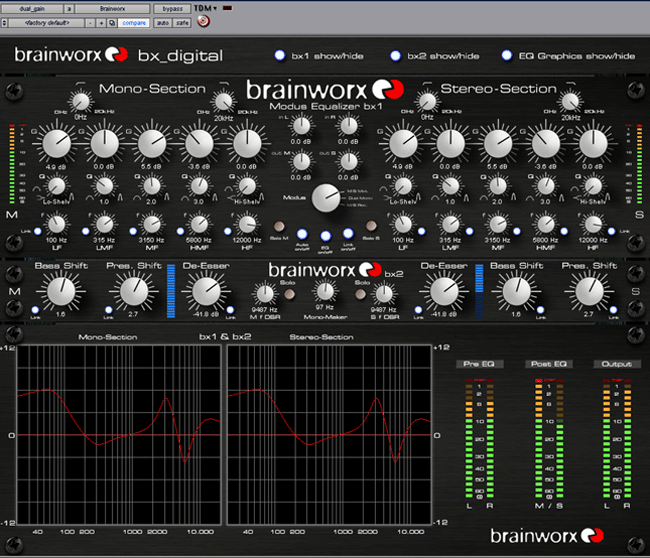Click the M f DSR 9487 Hz knob
This screenshot has width=650, height=558.
tap(265, 294)
